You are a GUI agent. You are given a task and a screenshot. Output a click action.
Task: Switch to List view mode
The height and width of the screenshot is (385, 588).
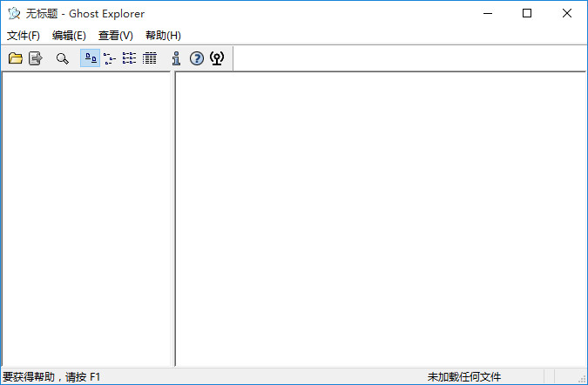pos(129,58)
